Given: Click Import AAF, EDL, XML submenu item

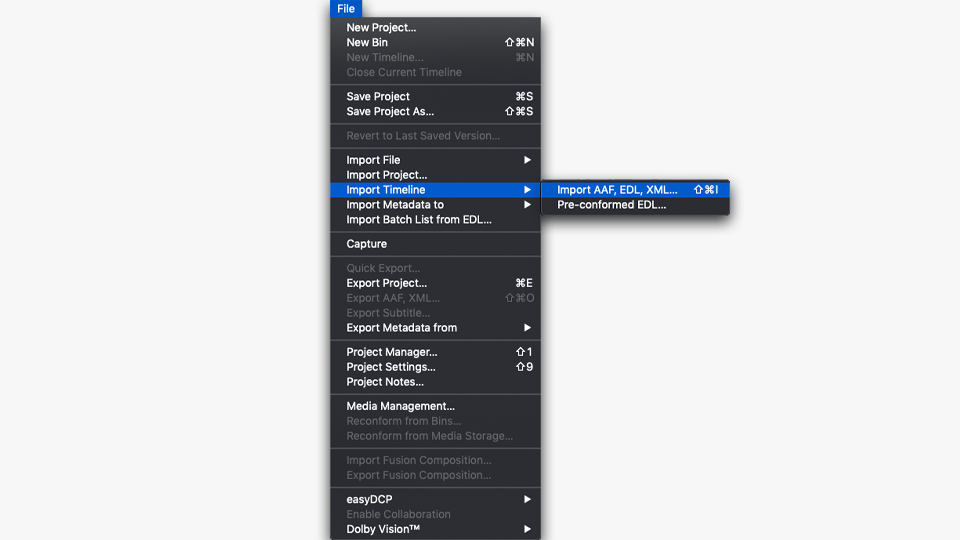Looking at the screenshot, I should click(x=617, y=190).
